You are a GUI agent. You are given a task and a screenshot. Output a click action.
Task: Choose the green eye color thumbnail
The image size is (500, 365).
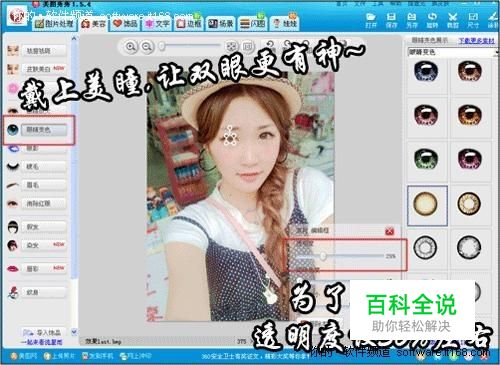click(x=426, y=159)
